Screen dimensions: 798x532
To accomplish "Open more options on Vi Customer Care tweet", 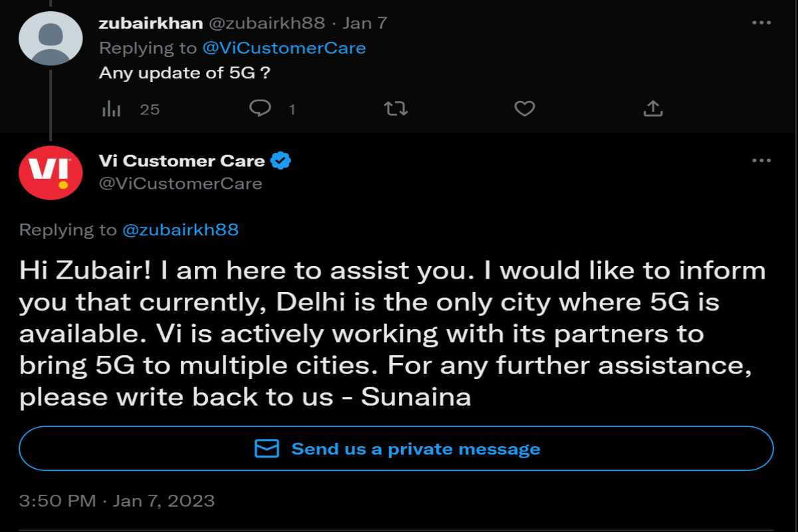I will pyautogui.click(x=761, y=161).
